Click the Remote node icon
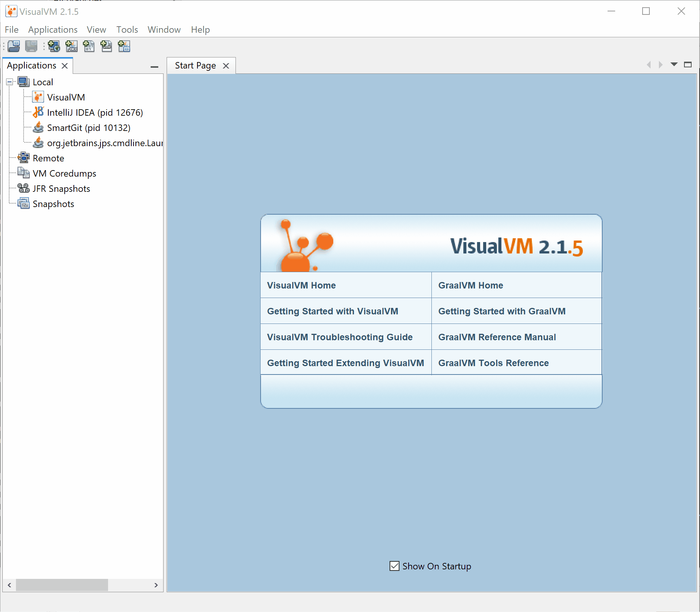700x612 pixels. click(x=24, y=158)
